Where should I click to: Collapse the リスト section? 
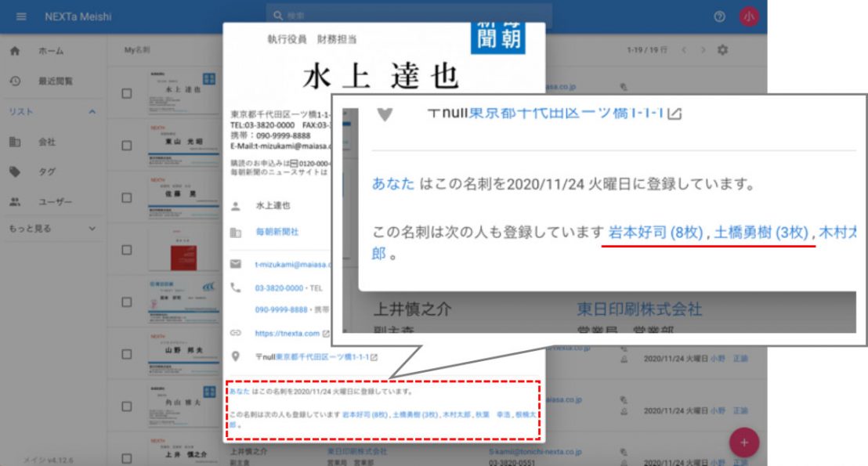pyautogui.click(x=92, y=112)
